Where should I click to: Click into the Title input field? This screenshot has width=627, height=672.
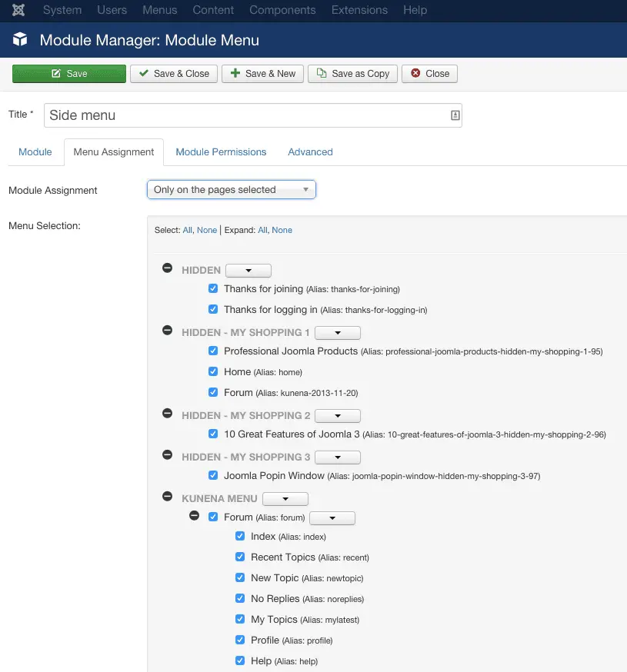point(252,115)
